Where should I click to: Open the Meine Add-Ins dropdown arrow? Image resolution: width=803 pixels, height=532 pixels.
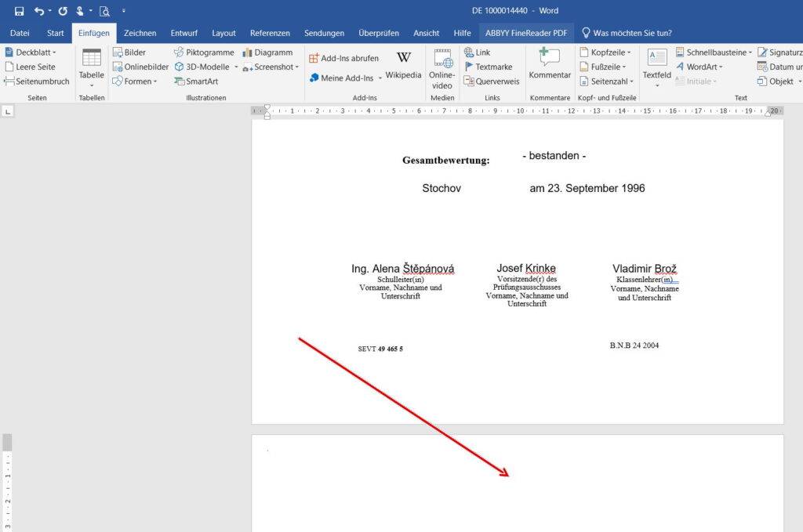[x=380, y=78]
